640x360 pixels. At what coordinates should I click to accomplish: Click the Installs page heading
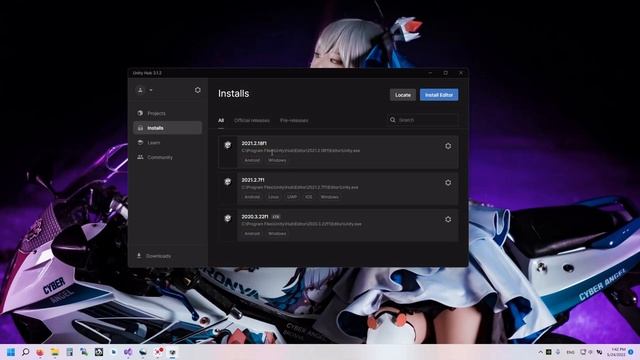tap(233, 93)
